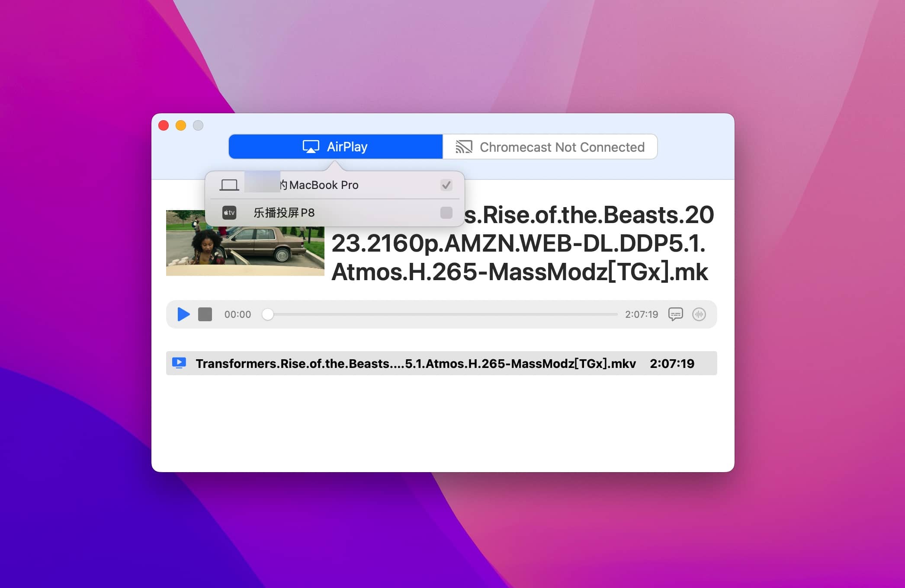905x588 pixels.
Task: Toggle the MacBook Pro device checkbox
Action: pos(446,185)
